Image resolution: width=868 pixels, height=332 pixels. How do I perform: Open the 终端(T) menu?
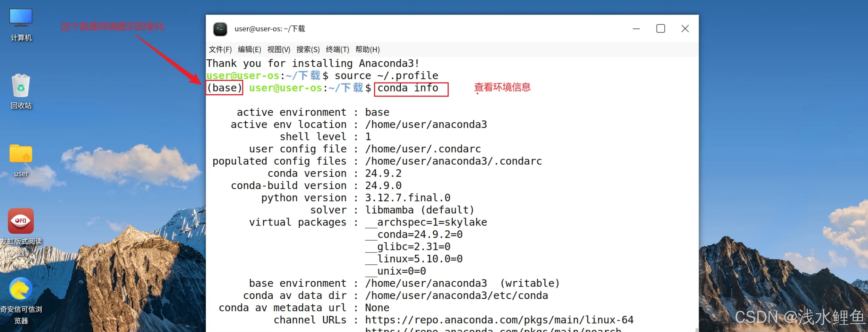pos(337,50)
